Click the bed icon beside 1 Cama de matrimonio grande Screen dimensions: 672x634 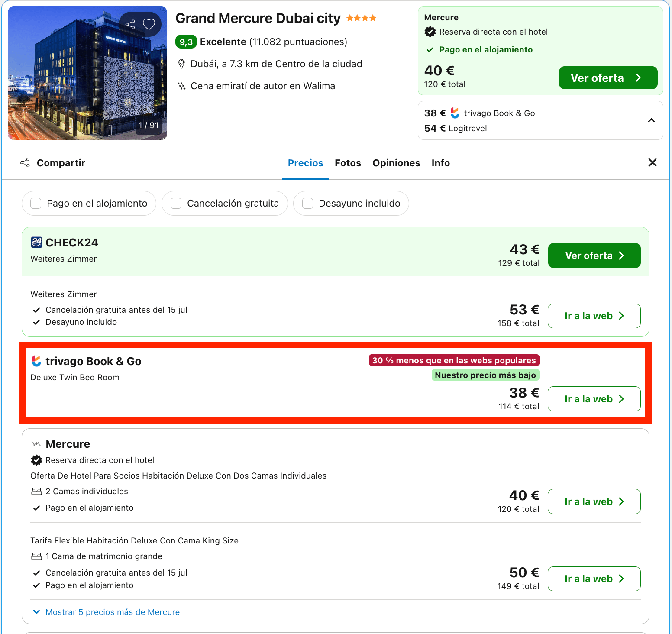[x=36, y=556]
